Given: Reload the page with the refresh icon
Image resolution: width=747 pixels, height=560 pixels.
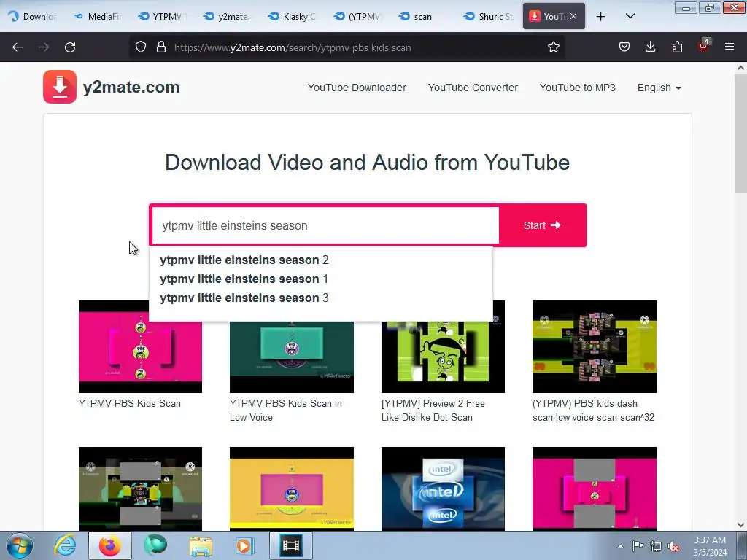Looking at the screenshot, I should coord(70,47).
